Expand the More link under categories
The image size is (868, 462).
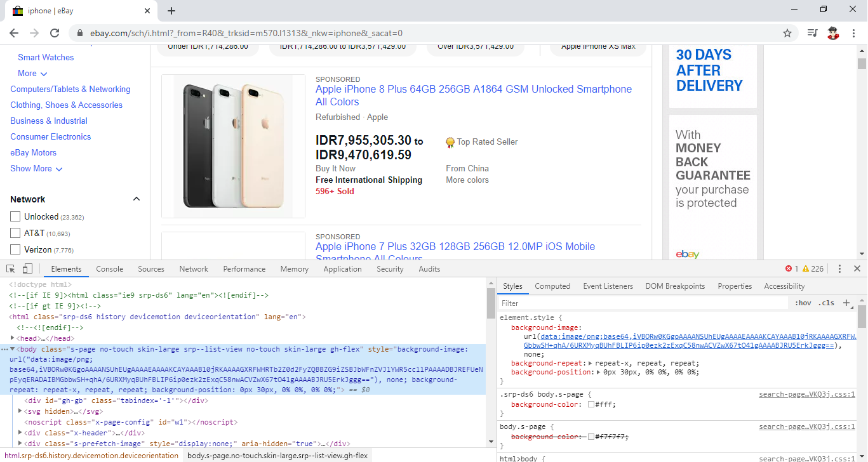[x=31, y=73]
